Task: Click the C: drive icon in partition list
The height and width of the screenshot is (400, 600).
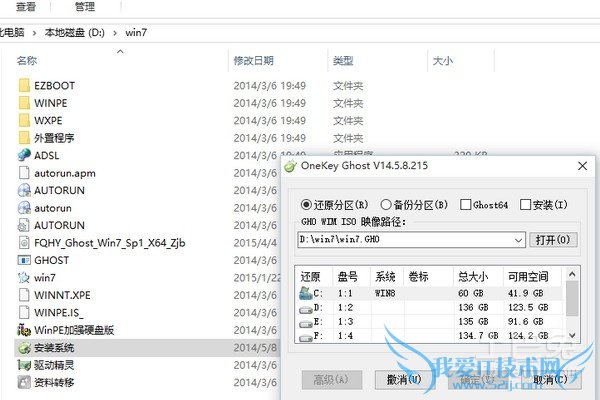Action: point(306,293)
